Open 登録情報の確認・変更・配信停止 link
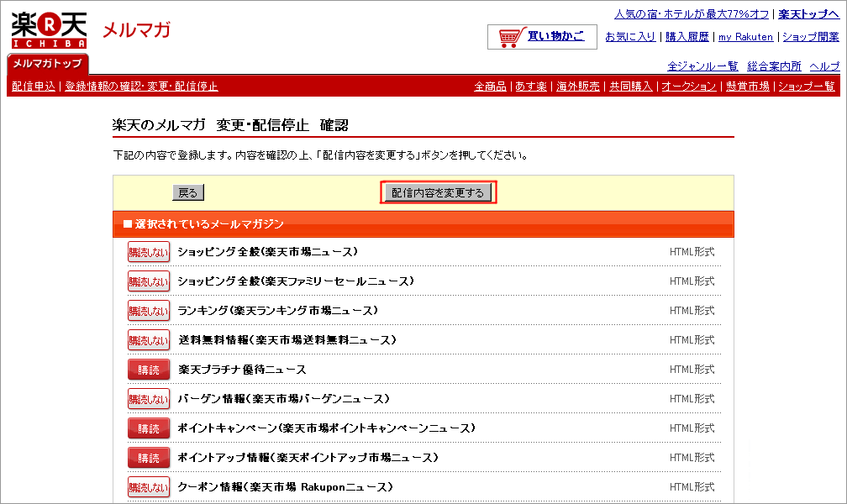Screen dimensions: 847x504 [x=141, y=87]
